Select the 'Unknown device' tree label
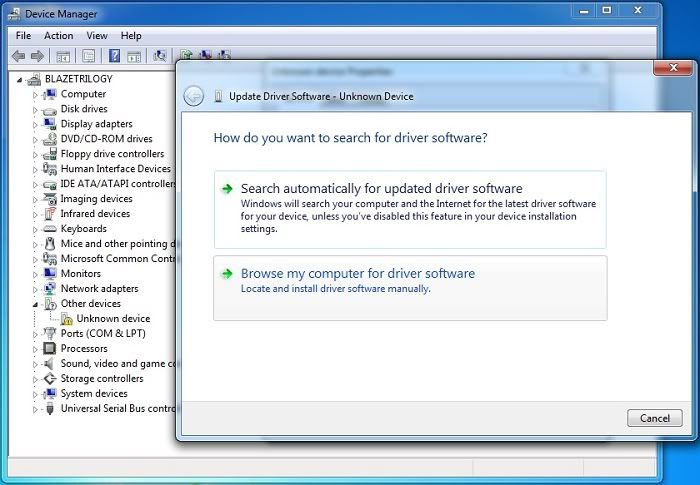The width and height of the screenshot is (700, 485). [x=113, y=318]
